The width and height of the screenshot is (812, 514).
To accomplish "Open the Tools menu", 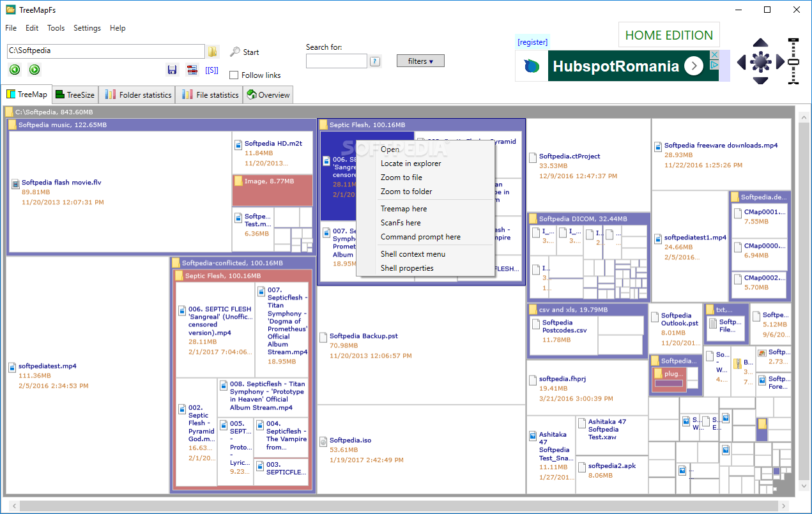I will click(56, 28).
